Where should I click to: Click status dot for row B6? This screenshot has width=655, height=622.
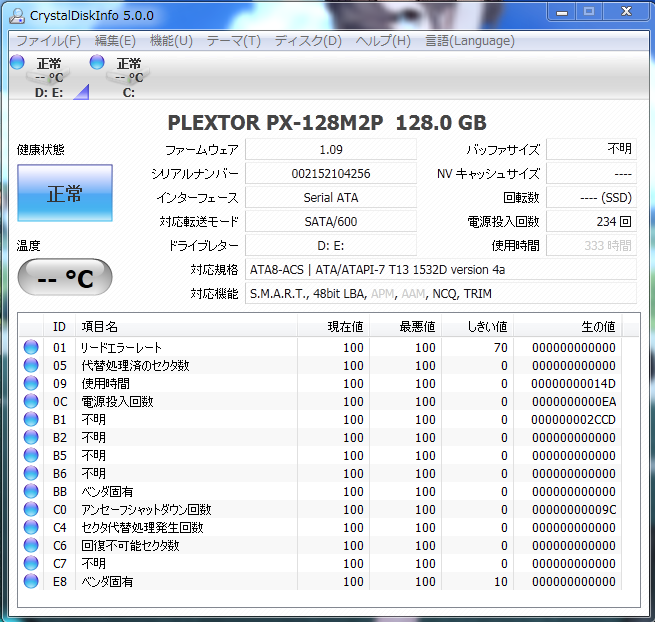pyautogui.click(x=31, y=473)
